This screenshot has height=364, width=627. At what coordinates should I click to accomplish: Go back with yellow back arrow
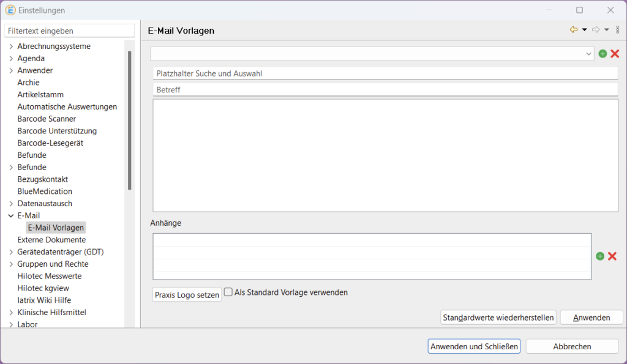(574, 30)
